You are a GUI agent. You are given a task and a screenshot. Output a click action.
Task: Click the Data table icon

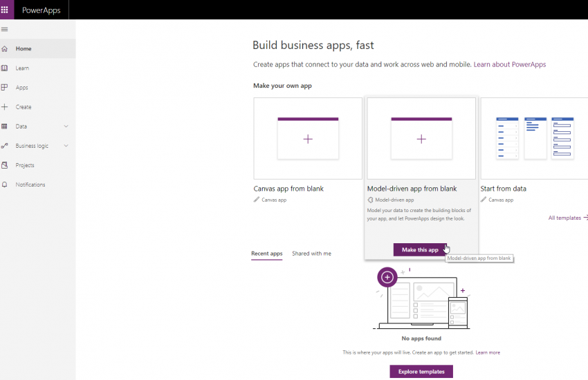click(5, 126)
